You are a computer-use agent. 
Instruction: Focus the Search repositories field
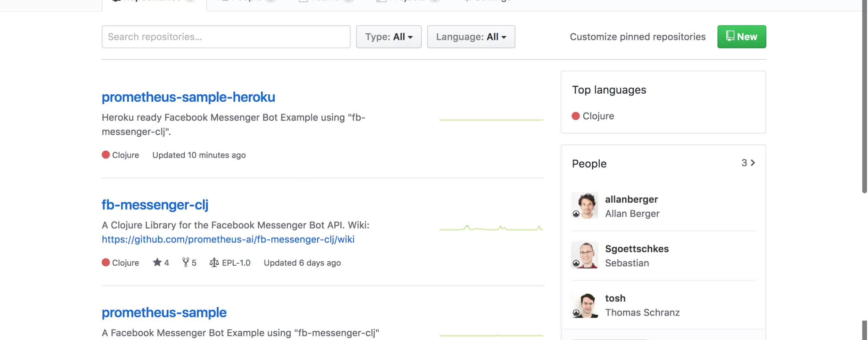(226, 37)
